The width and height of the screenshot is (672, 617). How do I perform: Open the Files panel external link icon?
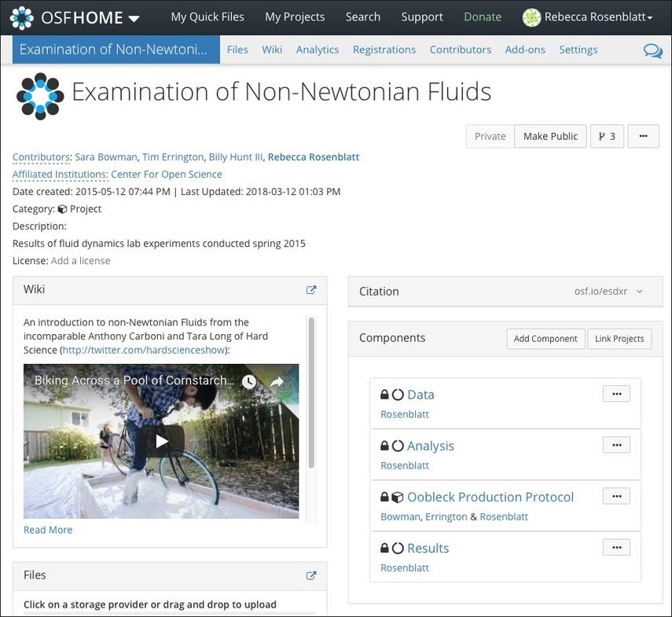(x=311, y=575)
